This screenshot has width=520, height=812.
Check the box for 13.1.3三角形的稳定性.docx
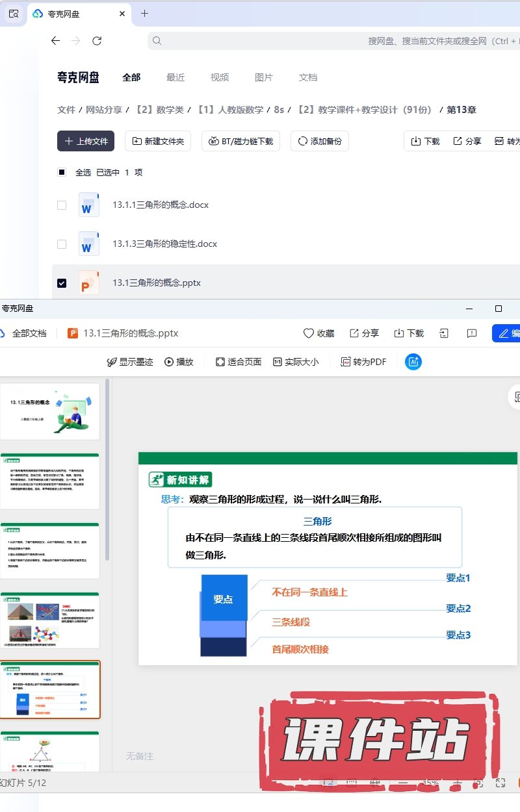(62, 244)
